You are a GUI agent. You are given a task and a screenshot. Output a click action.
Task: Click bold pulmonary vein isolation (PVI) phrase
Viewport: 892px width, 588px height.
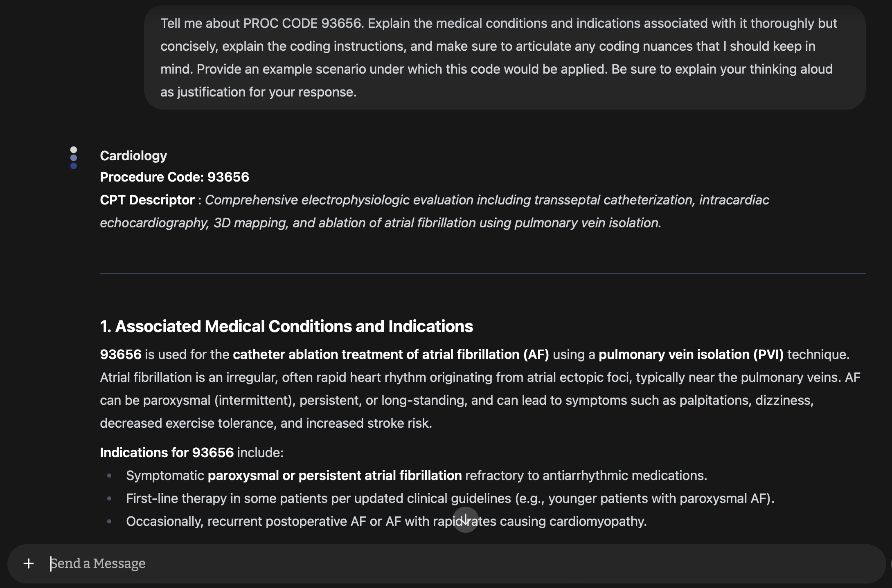tap(691, 355)
